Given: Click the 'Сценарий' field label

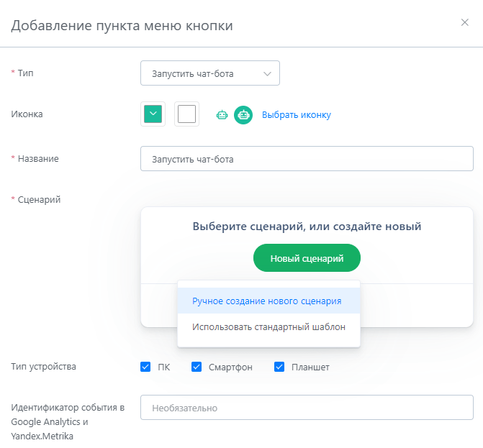Looking at the screenshot, I should (39, 200).
